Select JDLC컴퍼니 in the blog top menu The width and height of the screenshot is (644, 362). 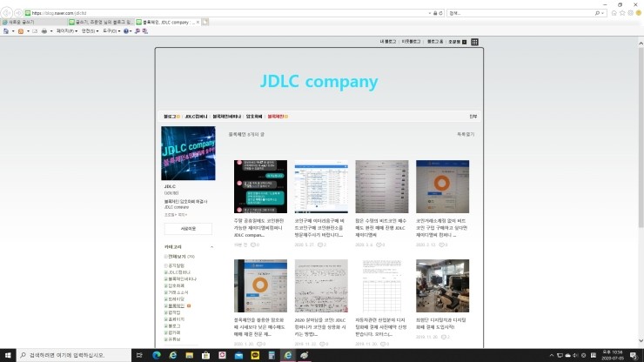coord(197,117)
